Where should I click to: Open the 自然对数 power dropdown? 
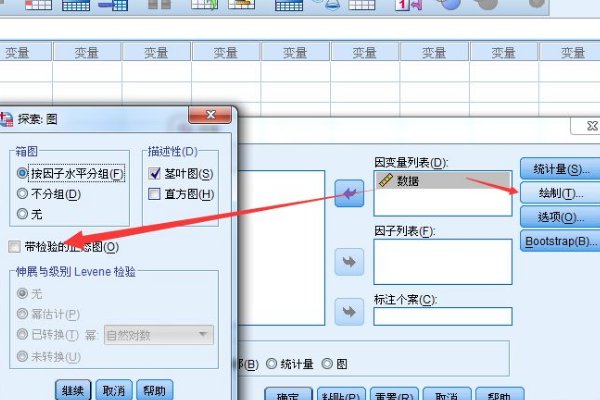click(x=159, y=335)
